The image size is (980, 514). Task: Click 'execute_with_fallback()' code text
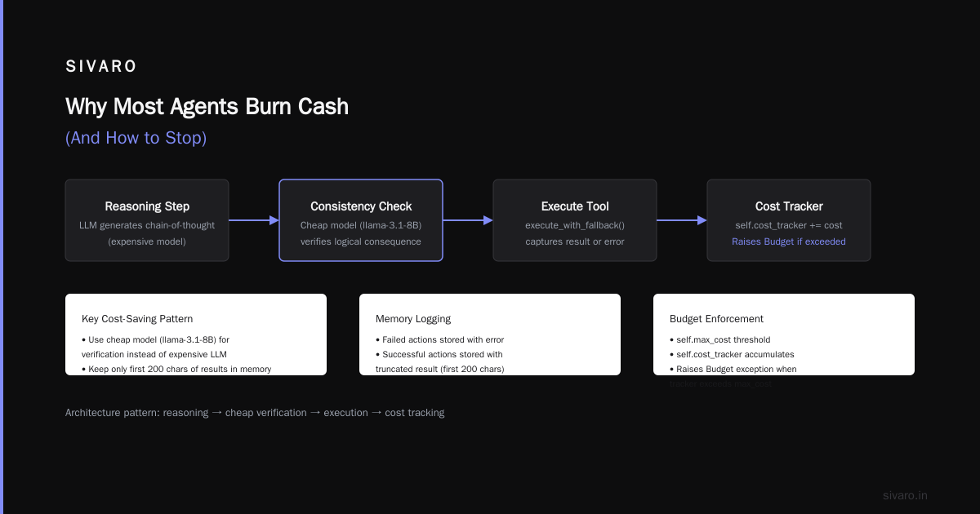click(x=575, y=225)
